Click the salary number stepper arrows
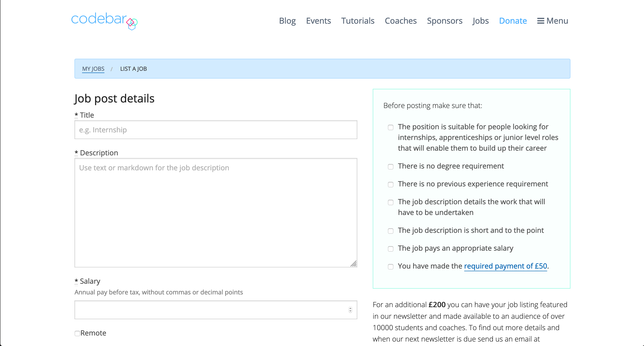644x346 pixels. [350, 310]
